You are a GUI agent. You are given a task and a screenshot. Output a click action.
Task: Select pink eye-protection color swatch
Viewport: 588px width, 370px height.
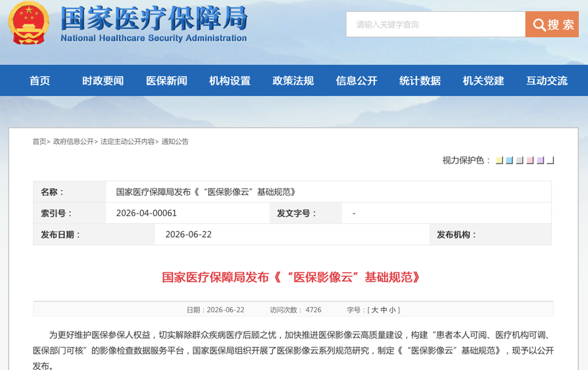point(530,161)
